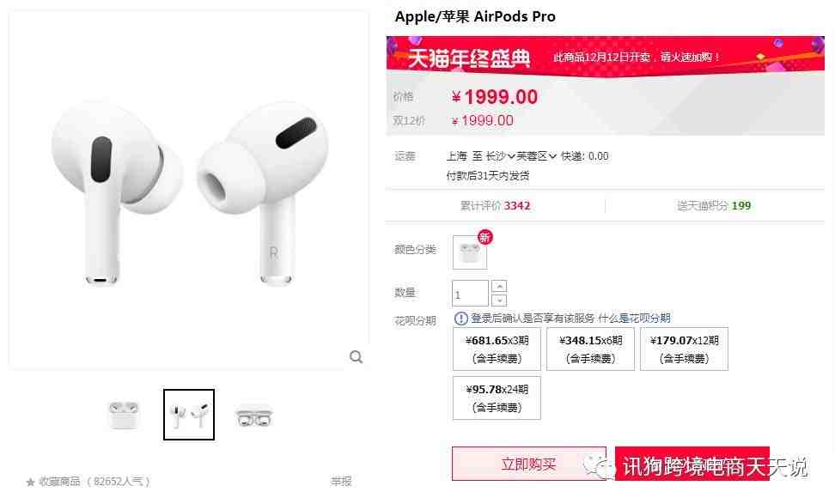Decrease quantity with the down arrow
Image resolution: width=835 pixels, height=504 pixels.
tap(499, 301)
